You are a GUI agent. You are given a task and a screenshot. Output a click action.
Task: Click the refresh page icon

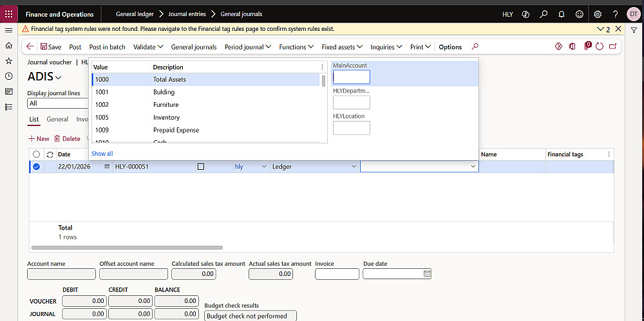(x=600, y=47)
